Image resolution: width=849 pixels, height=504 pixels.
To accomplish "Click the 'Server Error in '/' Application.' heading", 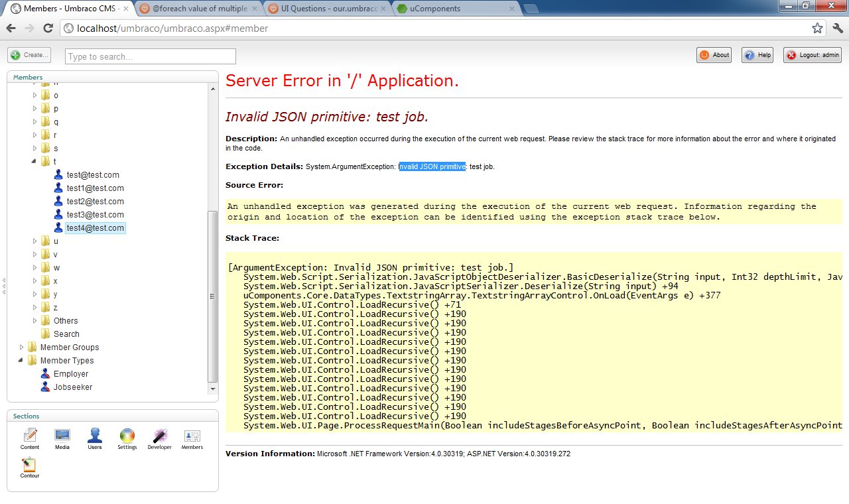I will [x=342, y=81].
